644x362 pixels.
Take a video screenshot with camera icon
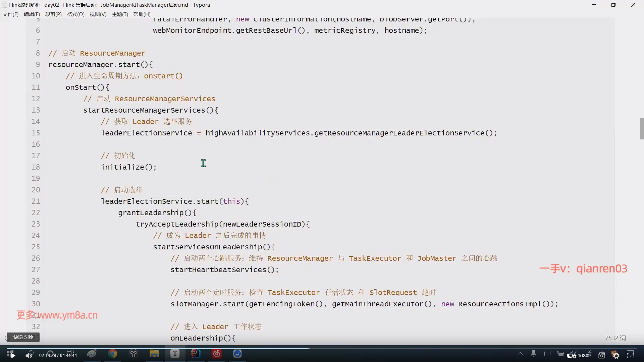coord(602,355)
